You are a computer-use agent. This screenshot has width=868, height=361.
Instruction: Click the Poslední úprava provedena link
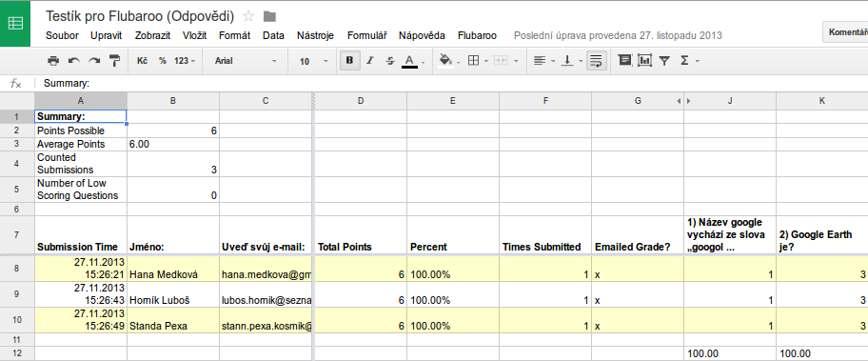(x=618, y=35)
